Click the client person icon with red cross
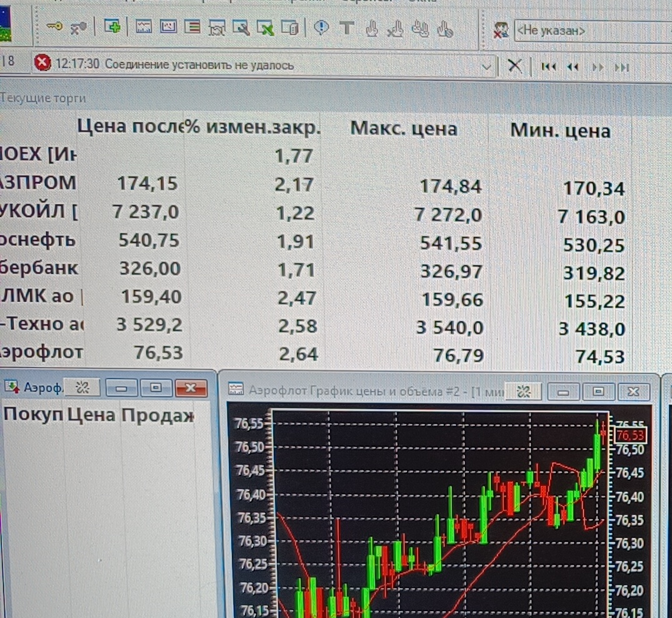 [x=501, y=31]
